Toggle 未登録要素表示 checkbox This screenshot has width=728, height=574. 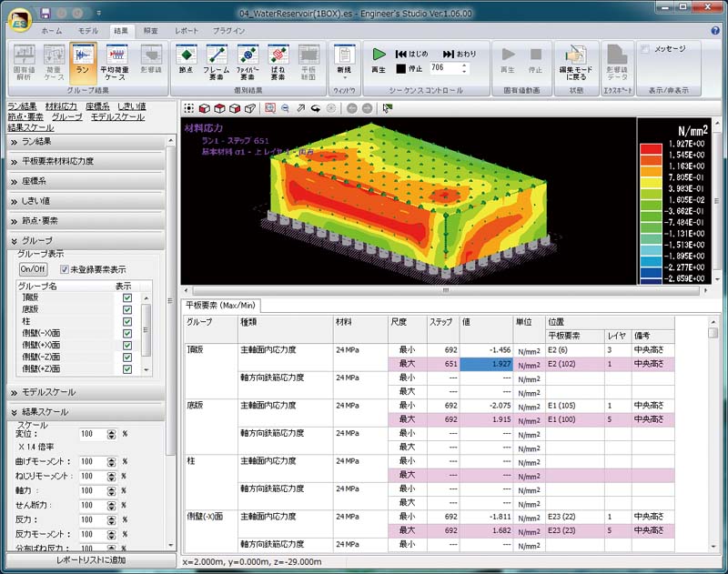point(65,269)
